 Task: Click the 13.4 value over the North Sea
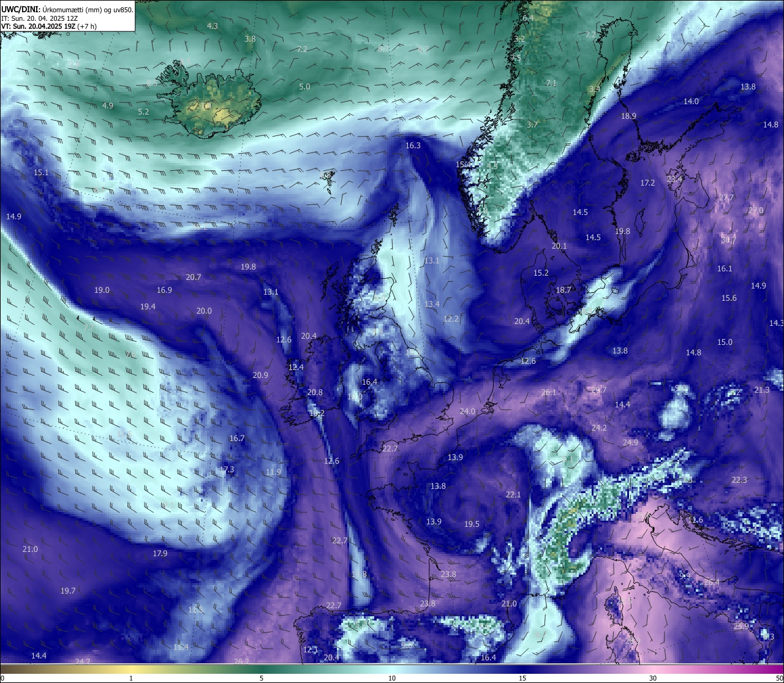(432, 304)
